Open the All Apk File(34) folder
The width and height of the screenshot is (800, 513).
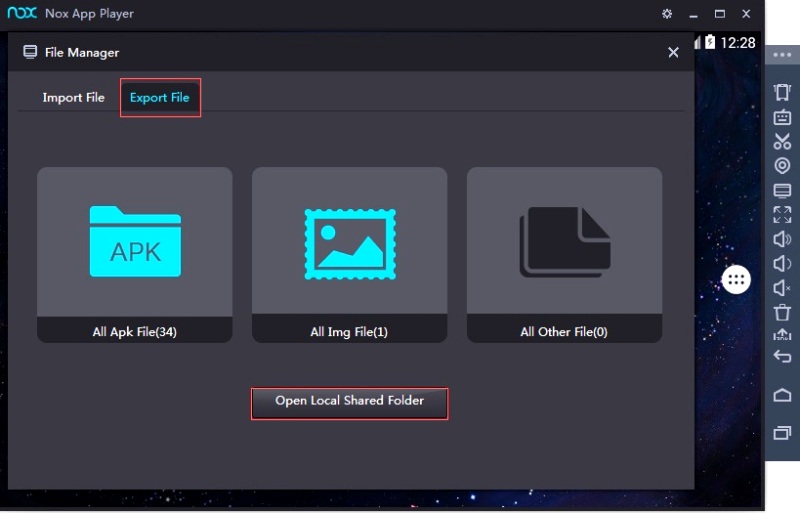pos(135,255)
